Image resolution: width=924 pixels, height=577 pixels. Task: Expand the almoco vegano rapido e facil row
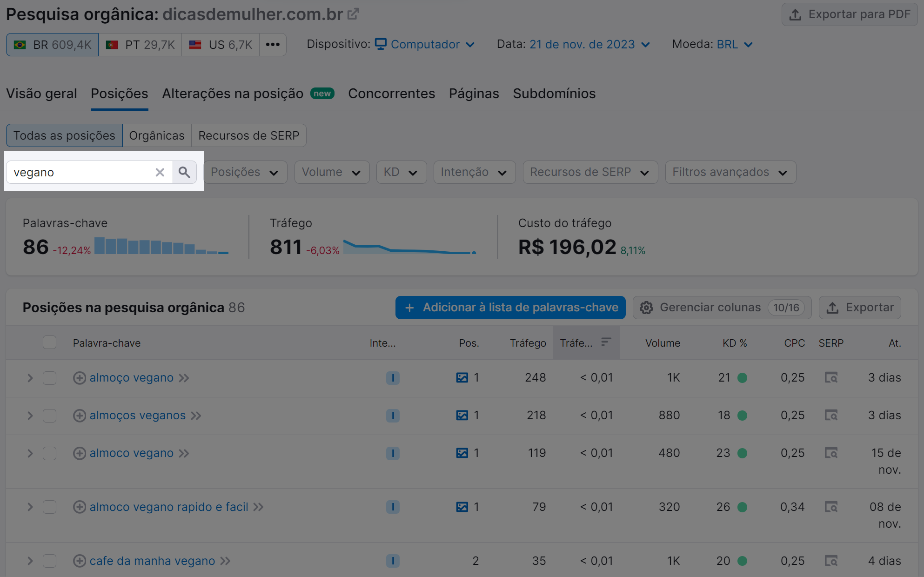tap(30, 507)
